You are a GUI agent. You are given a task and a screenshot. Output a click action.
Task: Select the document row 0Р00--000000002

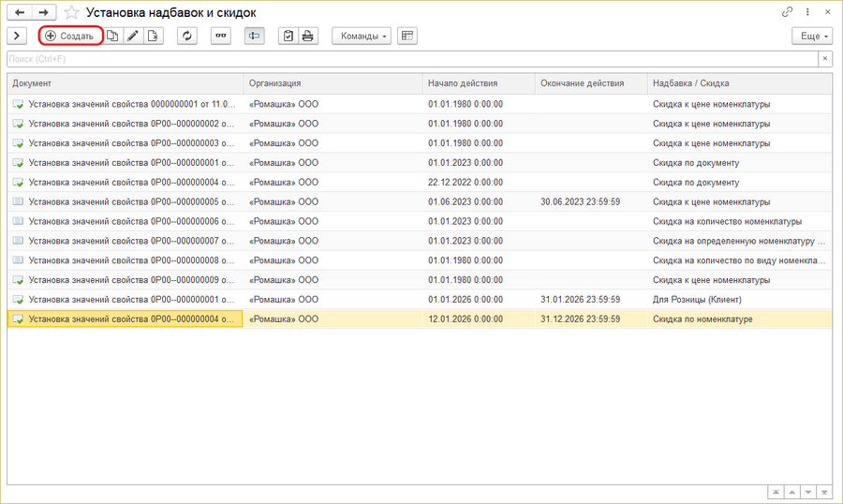click(x=420, y=124)
